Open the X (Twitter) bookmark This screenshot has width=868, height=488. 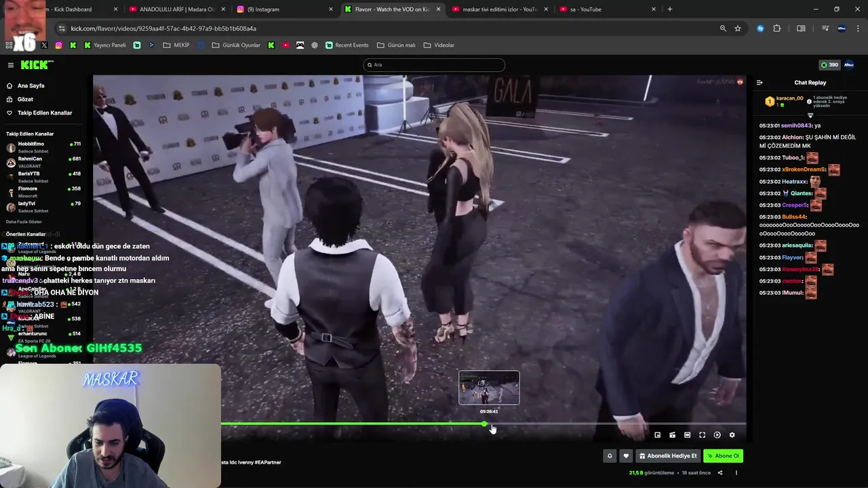click(x=44, y=45)
